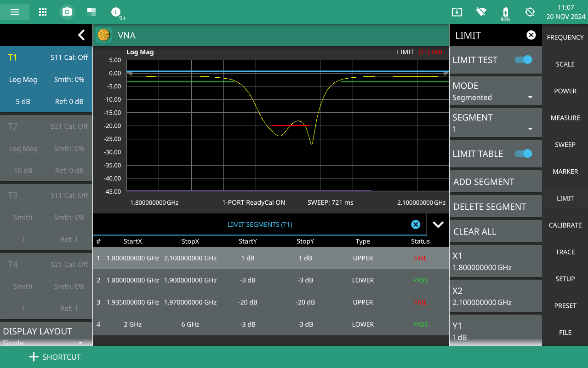Open notifications info icon with 9+ badge
Image resolution: width=588 pixels, height=368 pixels.
tap(116, 12)
